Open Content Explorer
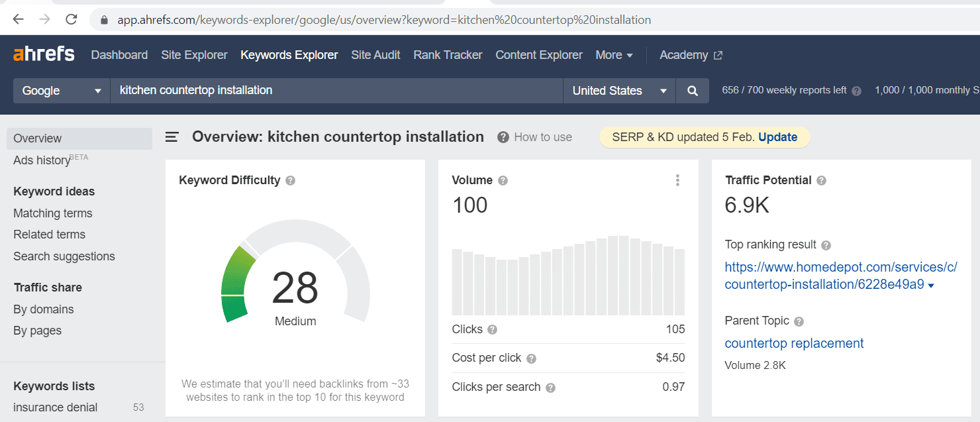 point(539,55)
